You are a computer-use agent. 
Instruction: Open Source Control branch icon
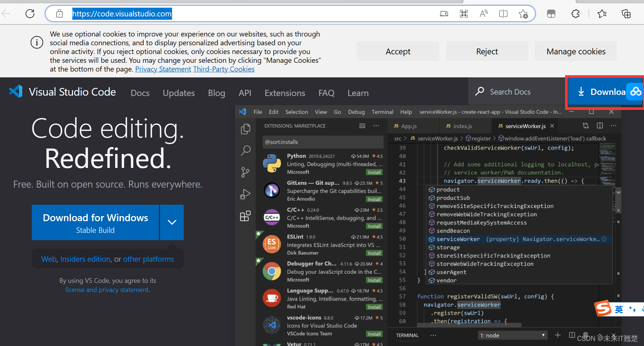tap(245, 172)
